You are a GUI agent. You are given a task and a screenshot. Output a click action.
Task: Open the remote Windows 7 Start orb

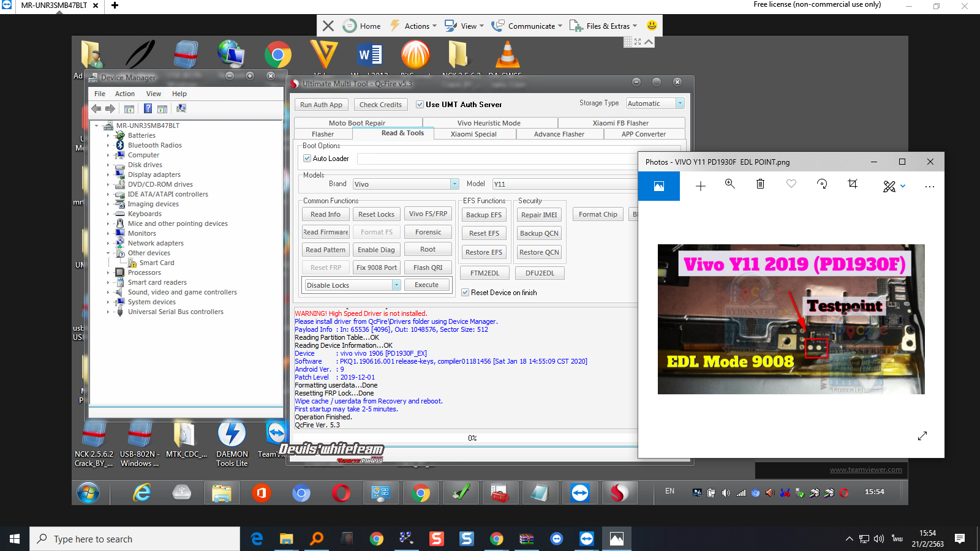coord(88,492)
